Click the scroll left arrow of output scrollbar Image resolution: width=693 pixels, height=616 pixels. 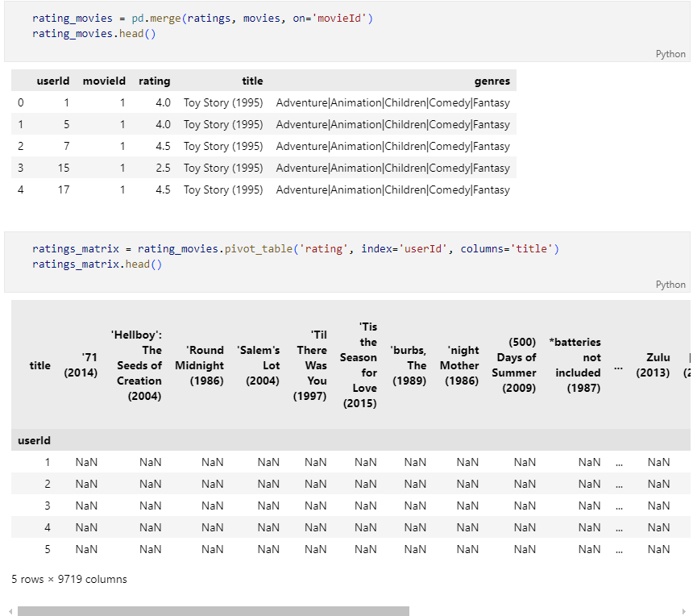pos(10,612)
